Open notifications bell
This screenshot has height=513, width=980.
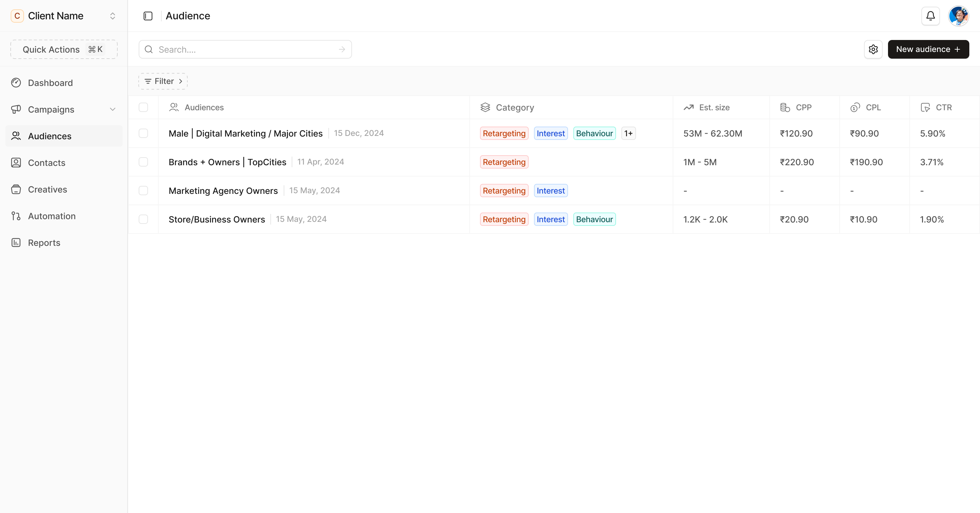pyautogui.click(x=931, y=16)
